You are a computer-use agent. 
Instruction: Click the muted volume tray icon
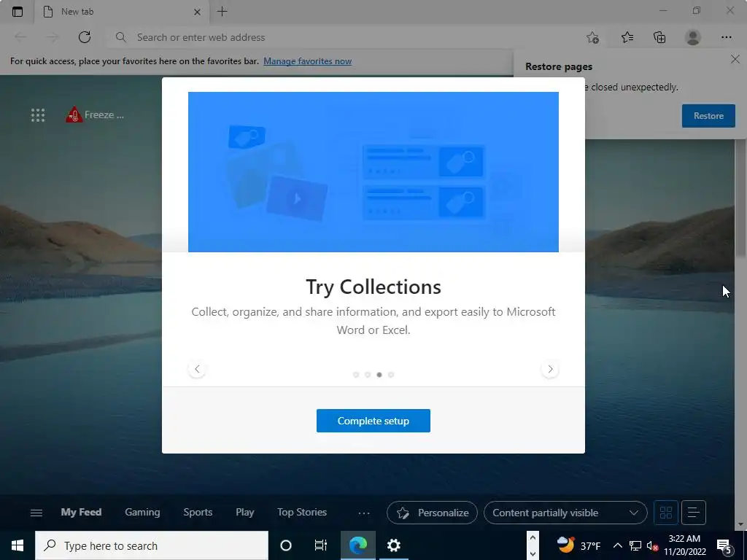(x=652, y=545)
